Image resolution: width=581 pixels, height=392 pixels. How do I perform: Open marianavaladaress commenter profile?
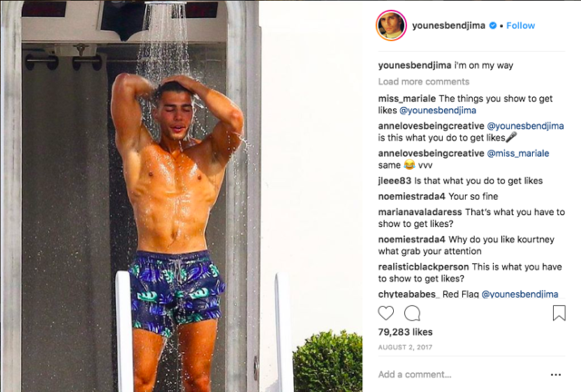pos(419,212)
